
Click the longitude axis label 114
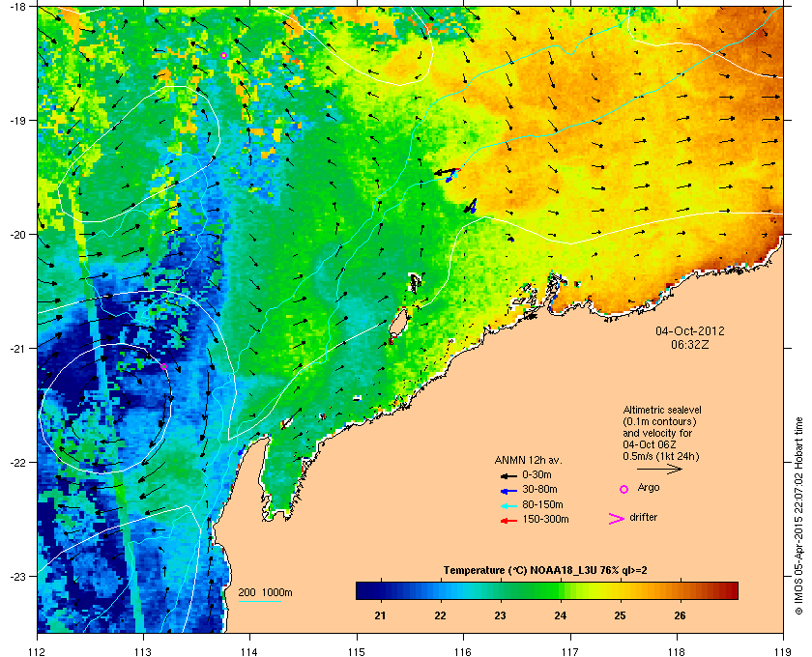tap(249, 651)
